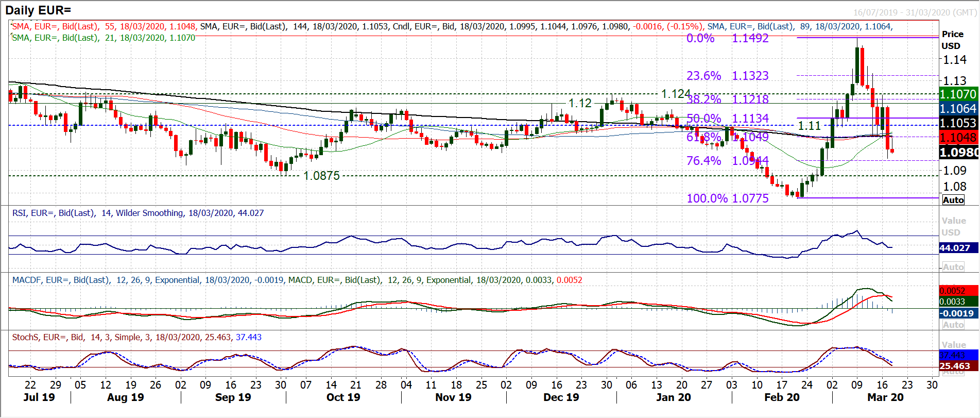The image size is (980, 418).
Task: Click the blue 1.1064 price tag
Action: point(958,109)
